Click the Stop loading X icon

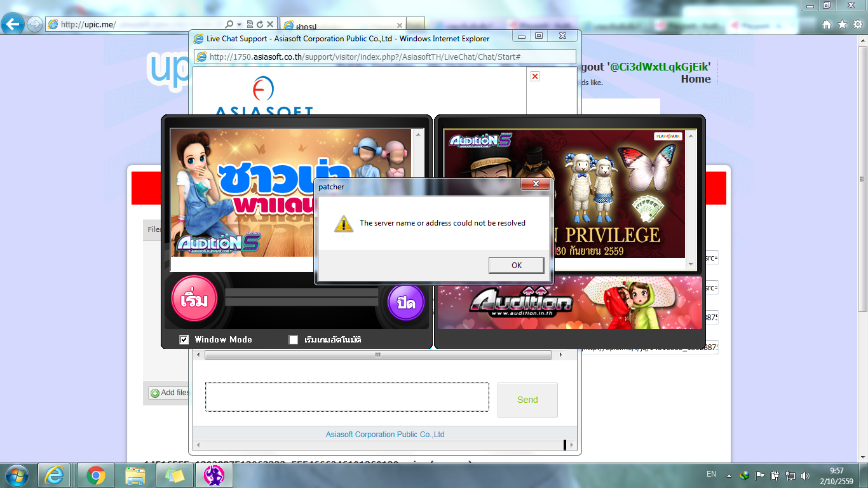tap(270, 24)
